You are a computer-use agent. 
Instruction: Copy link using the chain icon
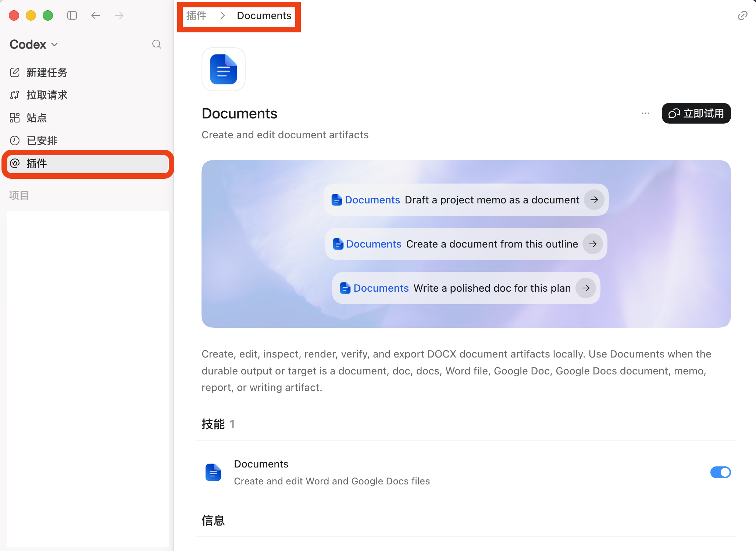742,15
